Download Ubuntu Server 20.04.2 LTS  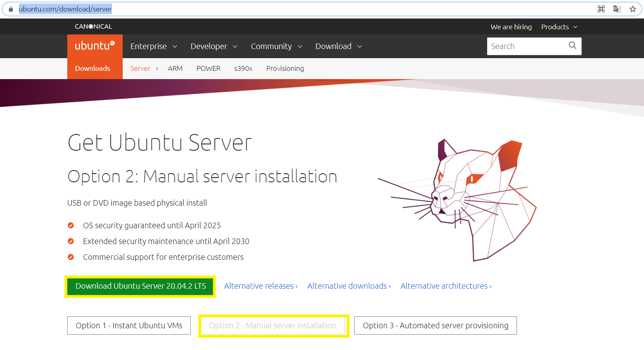[x=141, y=286]
